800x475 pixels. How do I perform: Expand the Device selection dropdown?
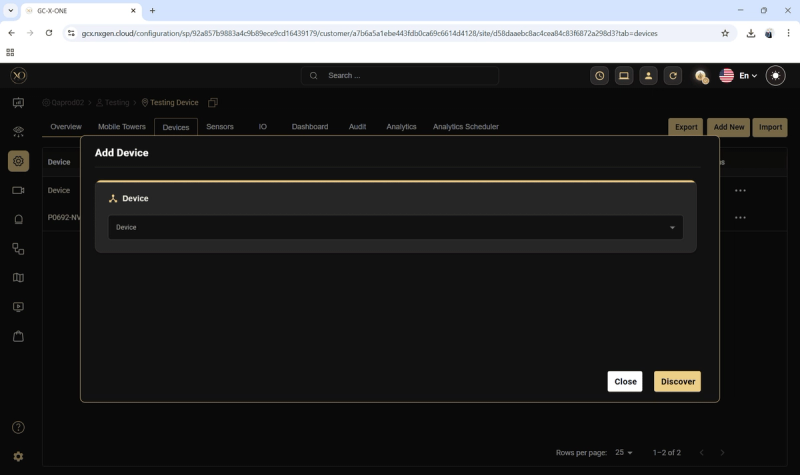395,227
